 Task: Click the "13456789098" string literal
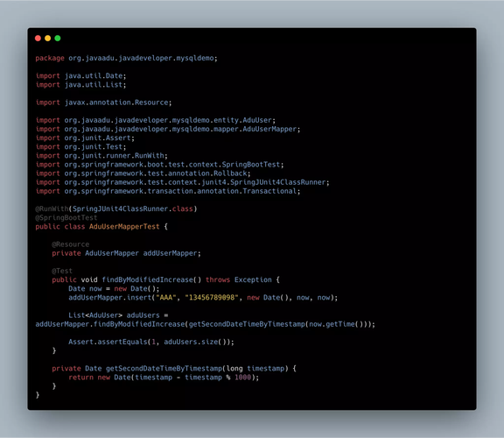pyautogui.click(x=212, y=297)
